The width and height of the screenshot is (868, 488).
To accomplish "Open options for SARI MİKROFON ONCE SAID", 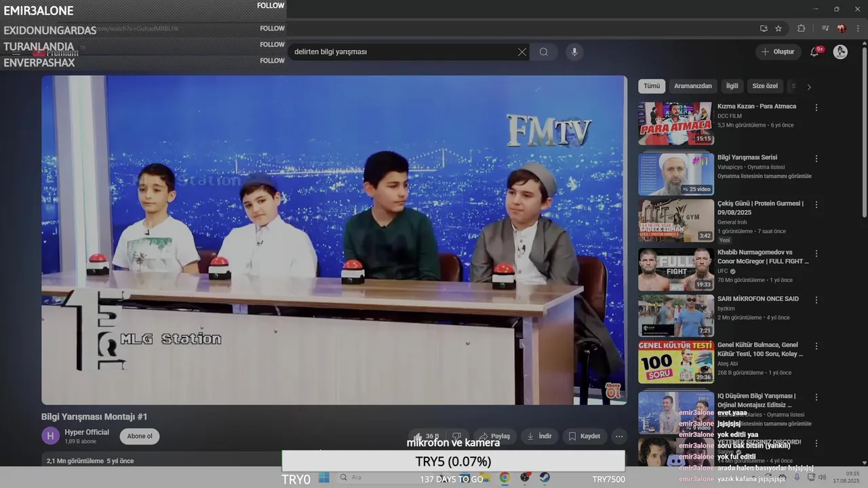I will [x=816, y=300].
